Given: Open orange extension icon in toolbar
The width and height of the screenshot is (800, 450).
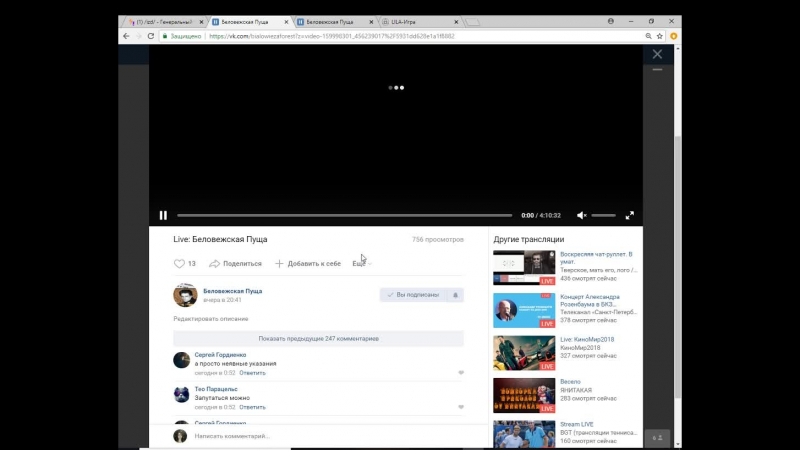Looking at the screenshot, I should [x=673, y=36].
